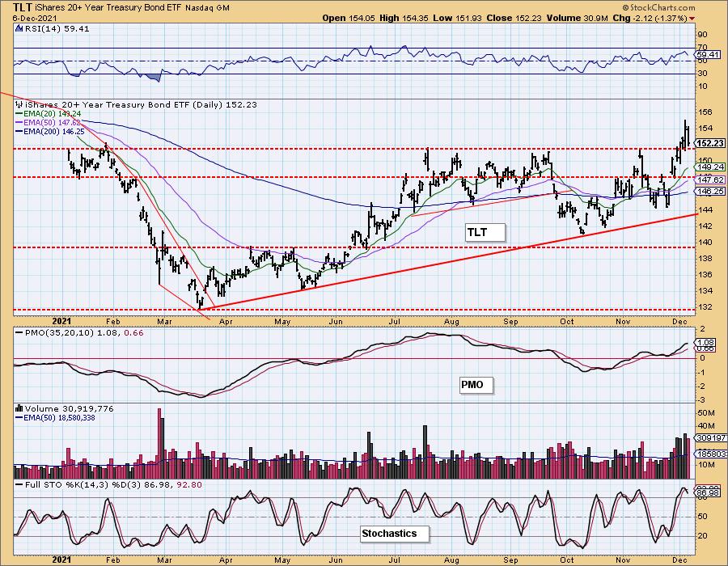The image size is (728, 566).
Task: Click the RSI(14) 59.41 legend label
Action: point(57,29)
